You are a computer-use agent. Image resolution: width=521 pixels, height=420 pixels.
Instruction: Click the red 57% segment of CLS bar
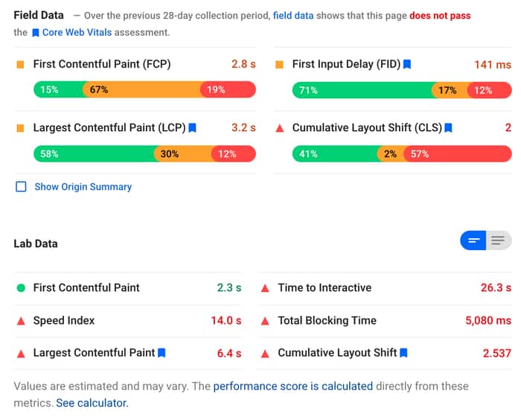click(x=457, y=154)
